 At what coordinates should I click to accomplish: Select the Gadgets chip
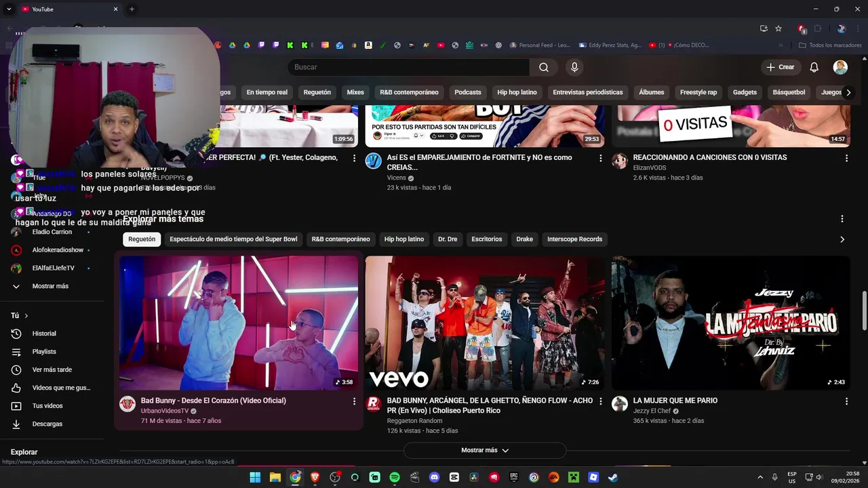[745, 92]
